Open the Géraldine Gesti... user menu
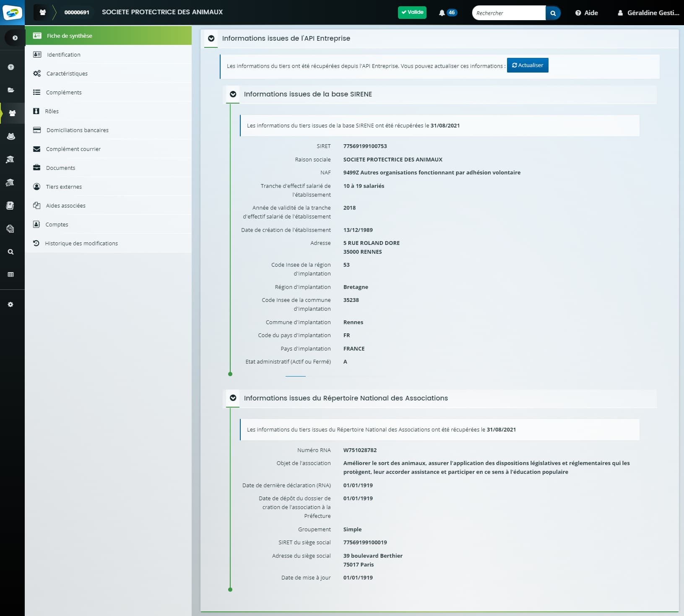Screen dimensions: 684x616 pos(648,13)
